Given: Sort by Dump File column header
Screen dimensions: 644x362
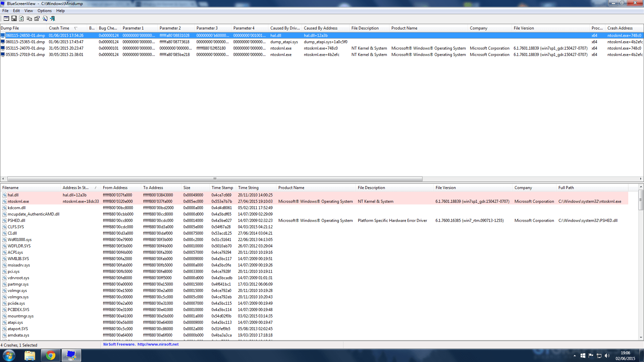Looking at the screenshot, I should (23, 28).
